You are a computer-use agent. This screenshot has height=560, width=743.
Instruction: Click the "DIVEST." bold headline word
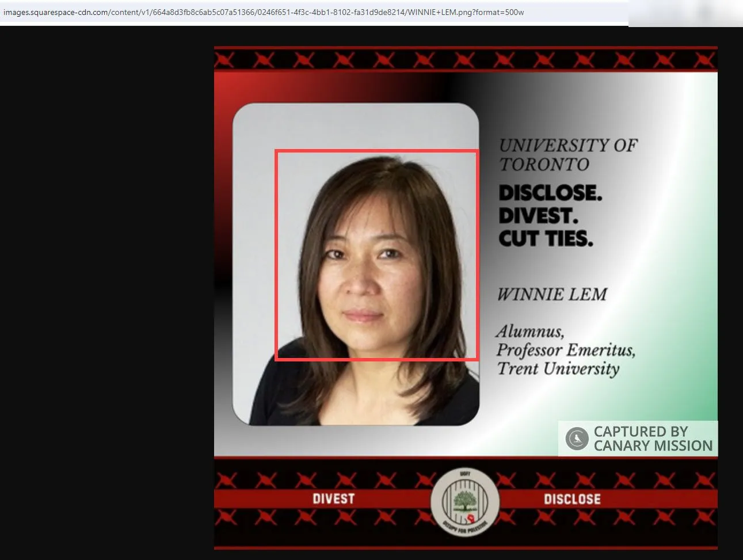tap(538, 216)
